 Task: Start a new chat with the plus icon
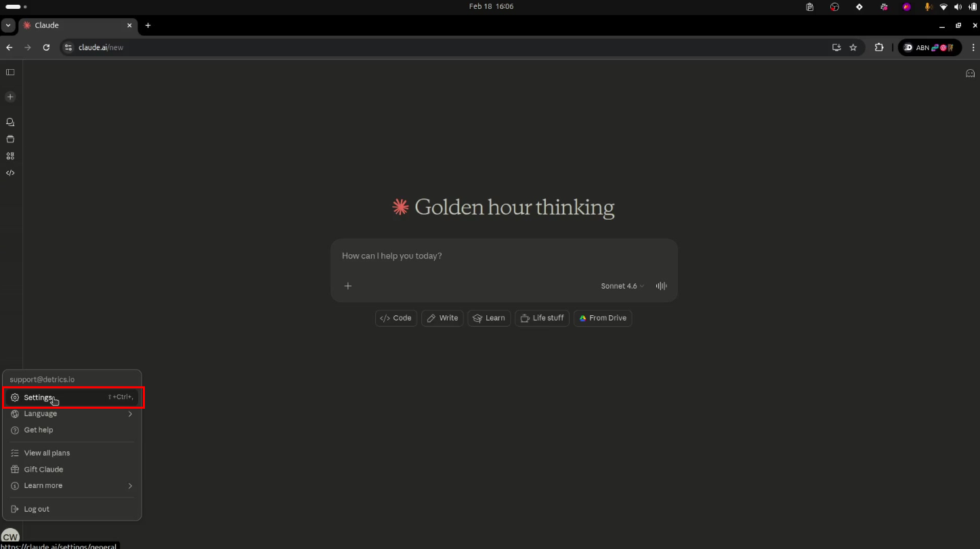[10, 96]
